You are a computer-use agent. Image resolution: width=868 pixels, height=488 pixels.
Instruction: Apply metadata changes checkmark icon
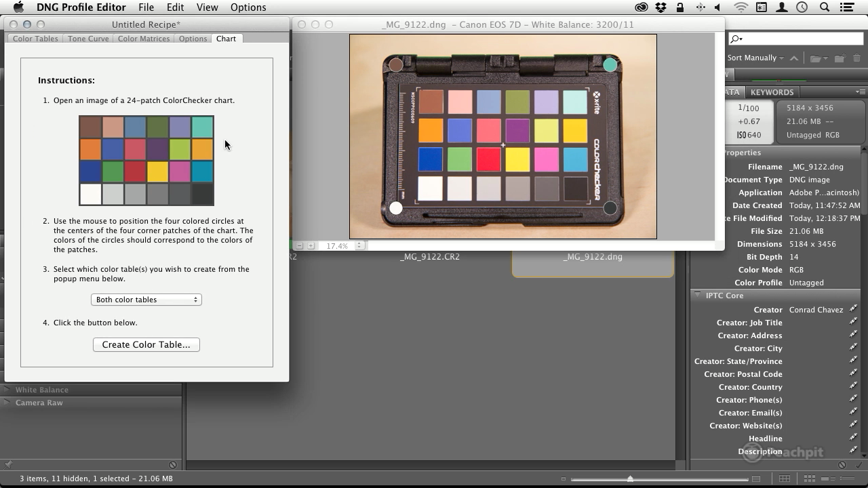tap(858, 465)
